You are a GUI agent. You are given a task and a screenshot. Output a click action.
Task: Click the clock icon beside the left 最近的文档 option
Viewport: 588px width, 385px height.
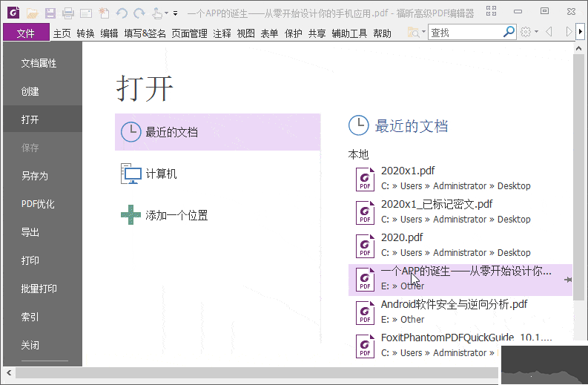click(131, 132)
